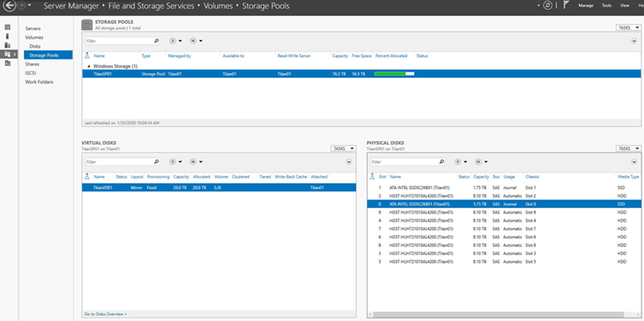Select HGST disk in Slot 2
This screenshot has width=644, height=321.
tap(504, 195)
